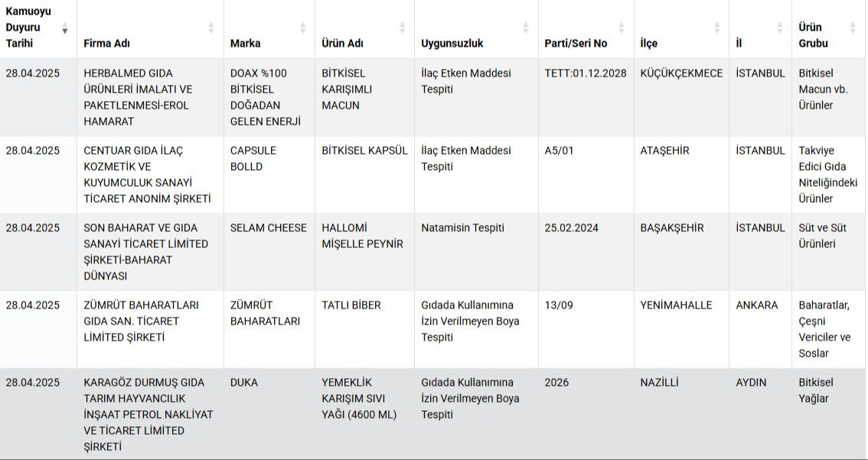Image resolution: width=868 pixels, height=460 pixels.
Task: Sort the table using the Firma Adı sort icon
Action: pyautogui.click(x=211, y=26)
